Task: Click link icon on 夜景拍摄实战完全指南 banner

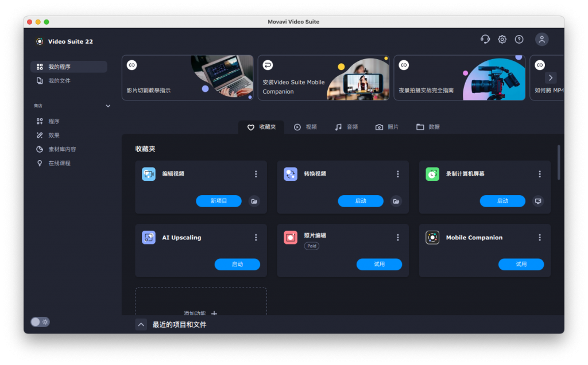Action: tap(404, 65)
